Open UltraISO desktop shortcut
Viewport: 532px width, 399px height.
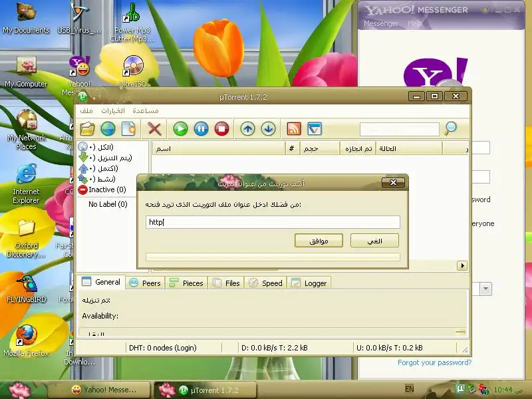click(x=134, y=72)
